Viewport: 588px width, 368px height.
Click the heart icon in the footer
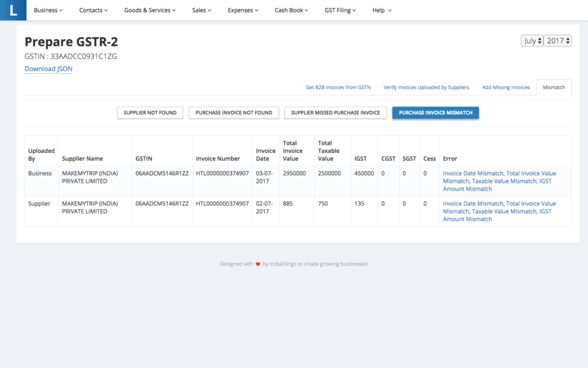tap(257, 263)
